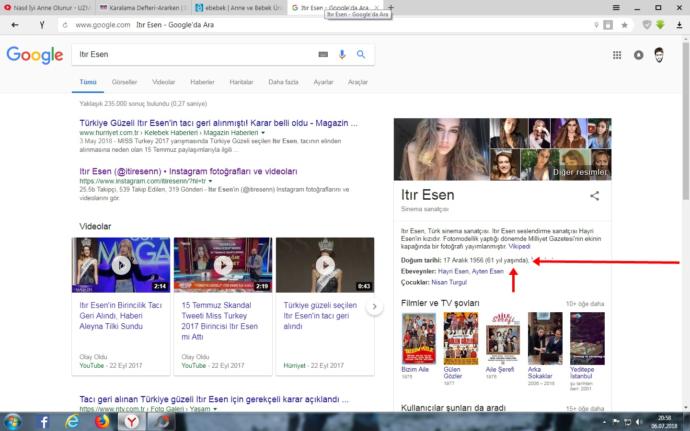This screenshot has height=431, width=690.
Task: Switch to Haberler tab
Action: coord(202,82)
